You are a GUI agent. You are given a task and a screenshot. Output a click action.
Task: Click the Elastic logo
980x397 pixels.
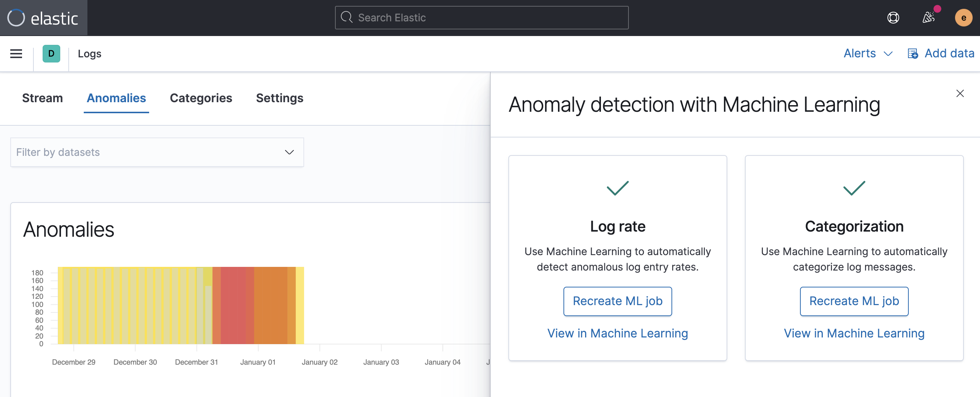coord(43,18)
